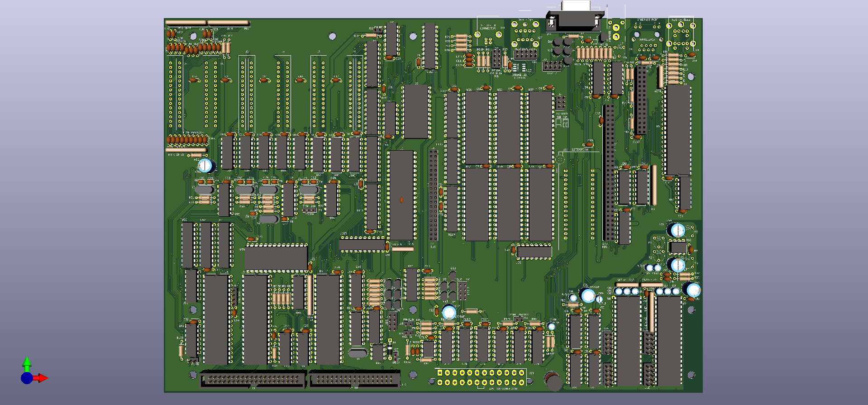Click the ETHERNET PORT silkscreen label
This screenshot has width=868, height=405.
(648, 20)
